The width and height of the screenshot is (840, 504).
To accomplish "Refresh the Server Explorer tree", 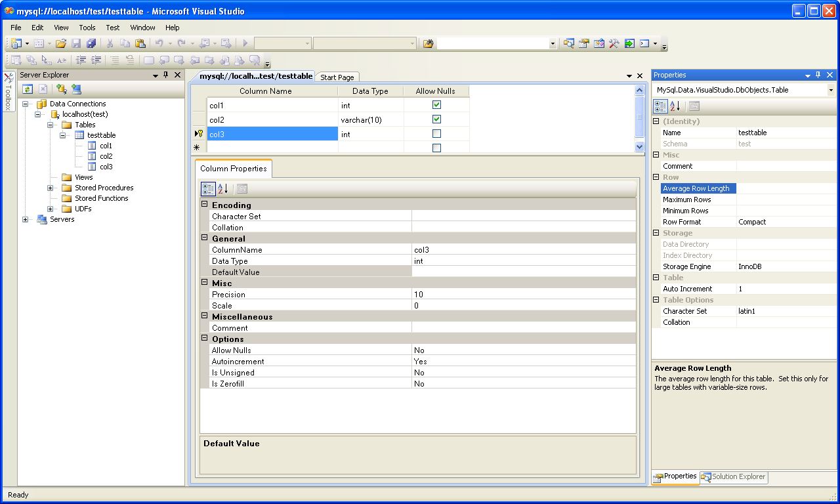I will pos(28,89).
